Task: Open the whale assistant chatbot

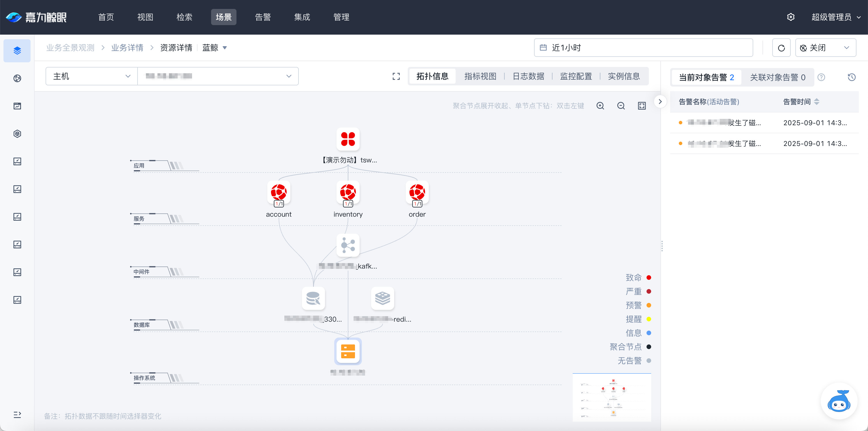Action: point(839,401)
